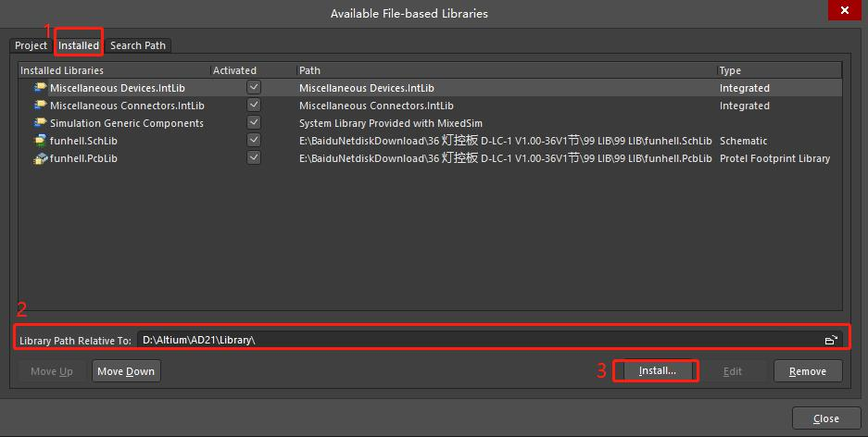The width and height of the screenshot is (868, 437).
Task: Deactivate funhell.SchLib using its checkbox
Action: (x=254, y=140)
